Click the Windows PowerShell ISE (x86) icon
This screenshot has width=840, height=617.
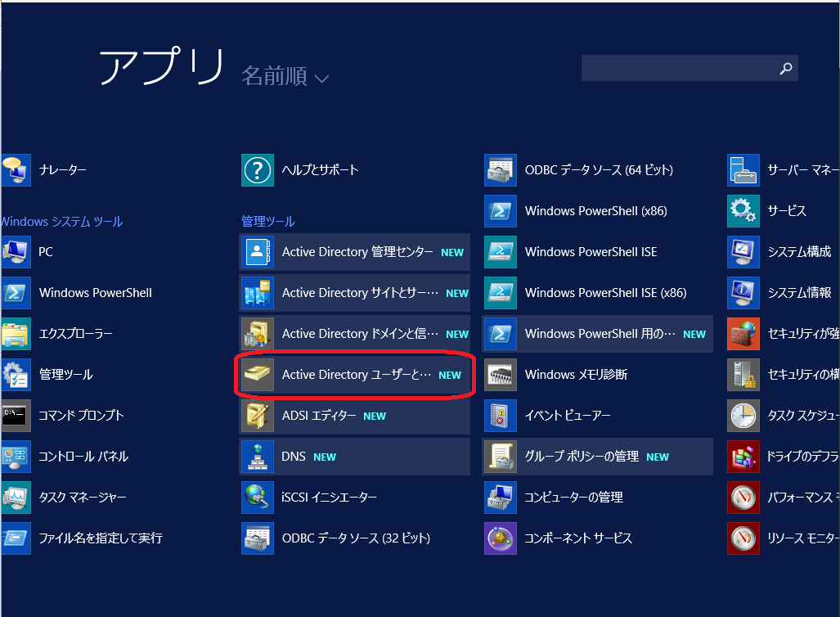(x=501, y=293)
